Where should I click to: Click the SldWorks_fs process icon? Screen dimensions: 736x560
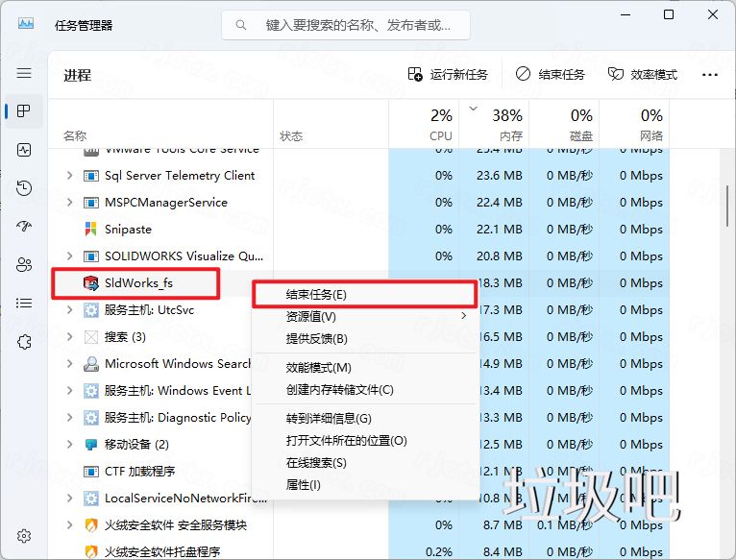[90, 283]
